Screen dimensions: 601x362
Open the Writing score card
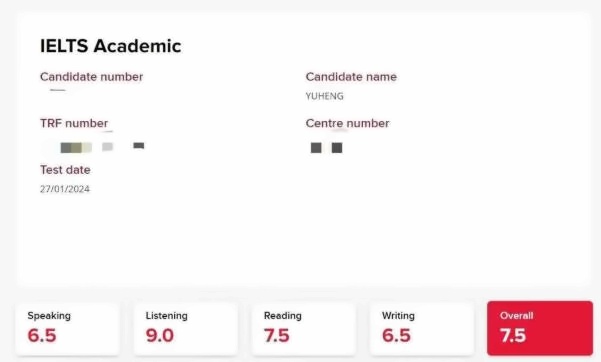[x=422, y=329]
